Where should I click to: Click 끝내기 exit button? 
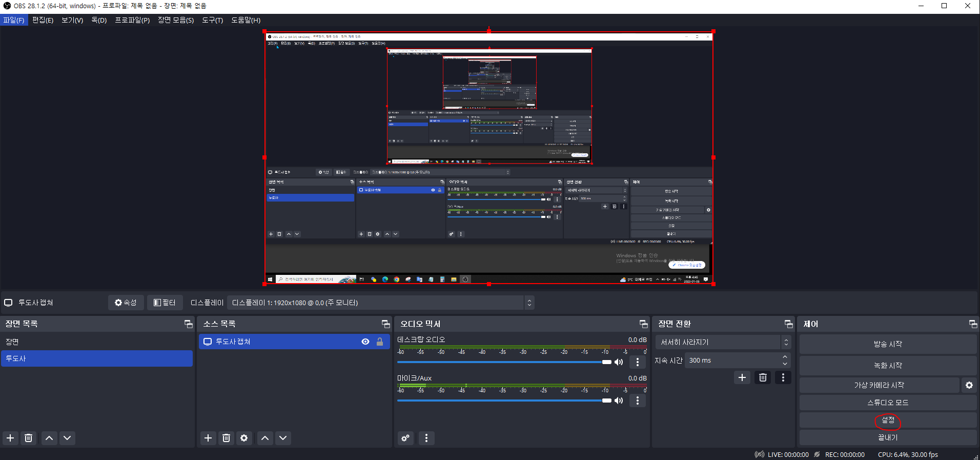coord(888,437)
